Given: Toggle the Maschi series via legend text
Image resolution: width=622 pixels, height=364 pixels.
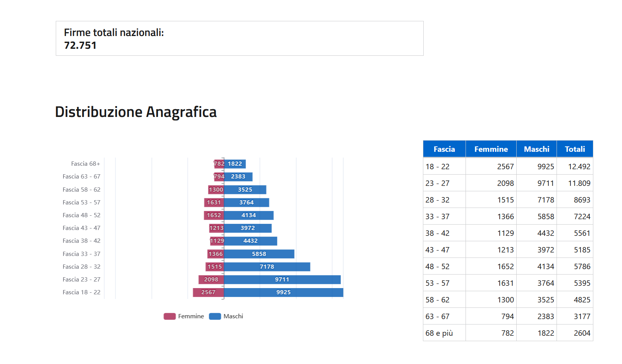Looking at the screenshot, I should [x=233, y=316].
